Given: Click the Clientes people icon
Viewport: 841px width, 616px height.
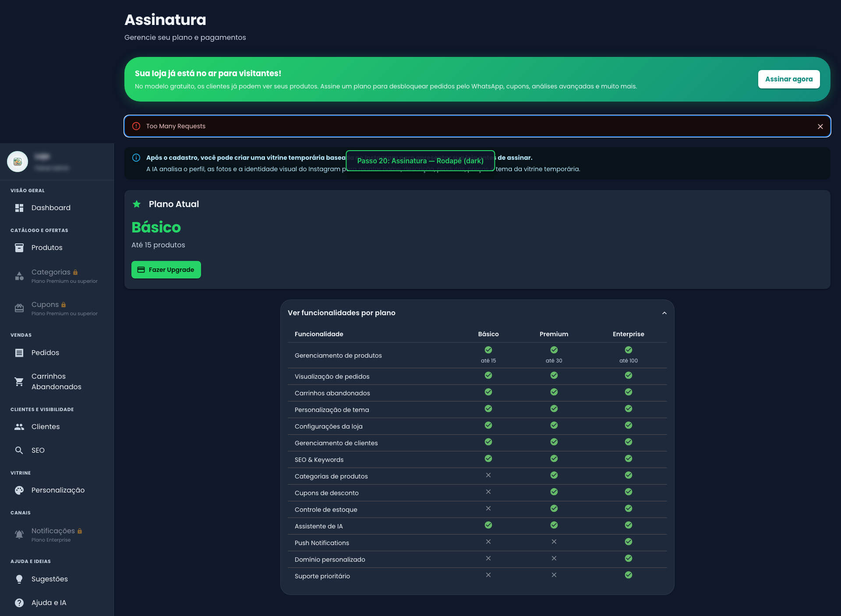Looking at the screenshot, I should (19, 427).
